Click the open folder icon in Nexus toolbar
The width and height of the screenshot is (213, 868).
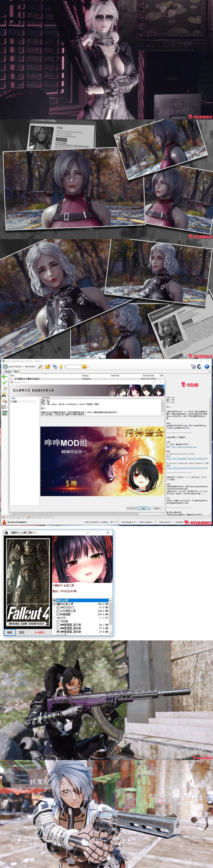47,367
